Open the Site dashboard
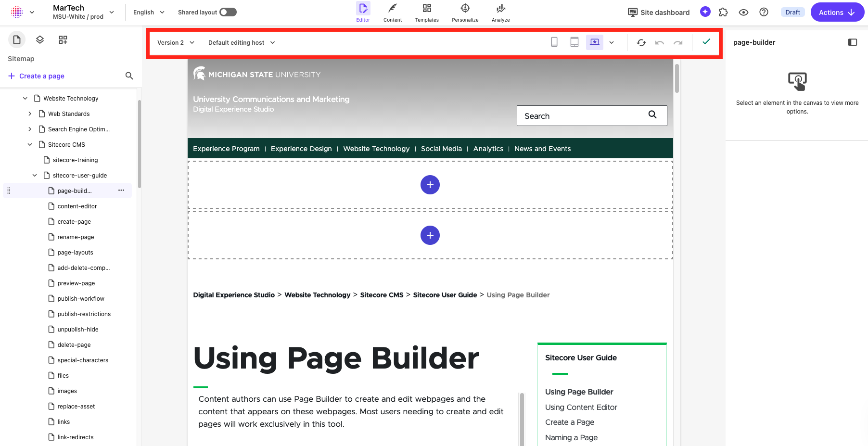Screen dimensions: 868x446 coord(659,12)
